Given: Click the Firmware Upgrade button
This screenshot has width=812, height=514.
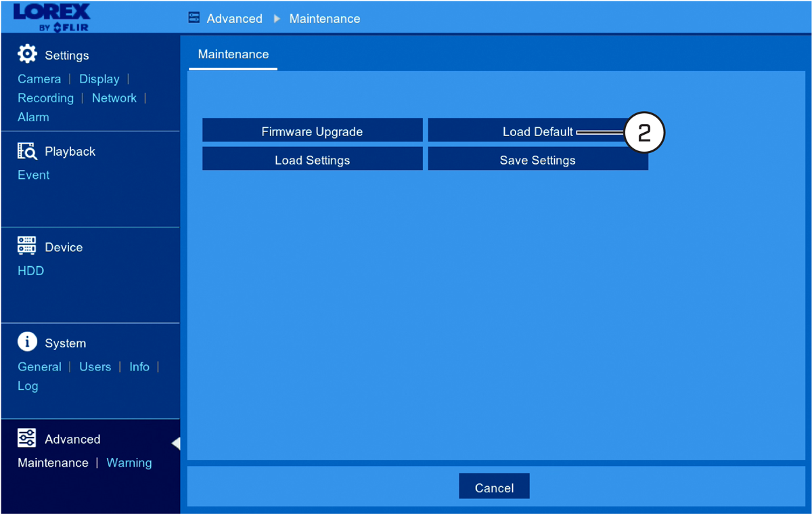Looking at the screenshot, I should pos(313,131).
